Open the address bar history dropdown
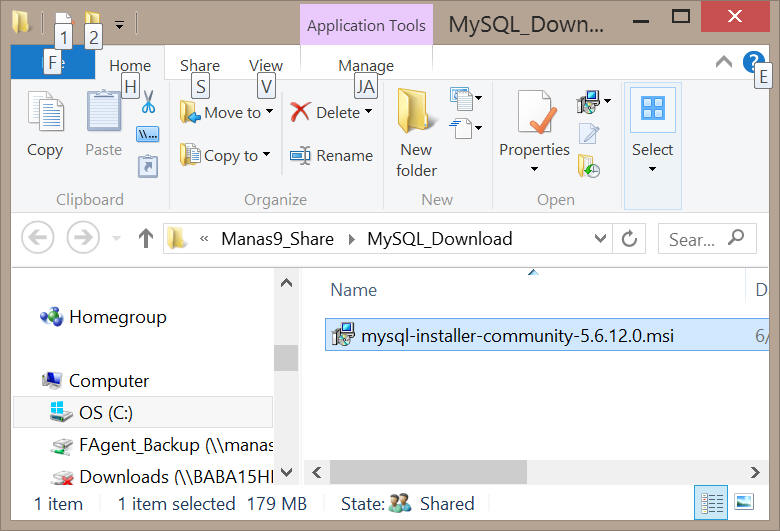Image resolution: width=780 pixels, height=531 pixels. point(600,238)
